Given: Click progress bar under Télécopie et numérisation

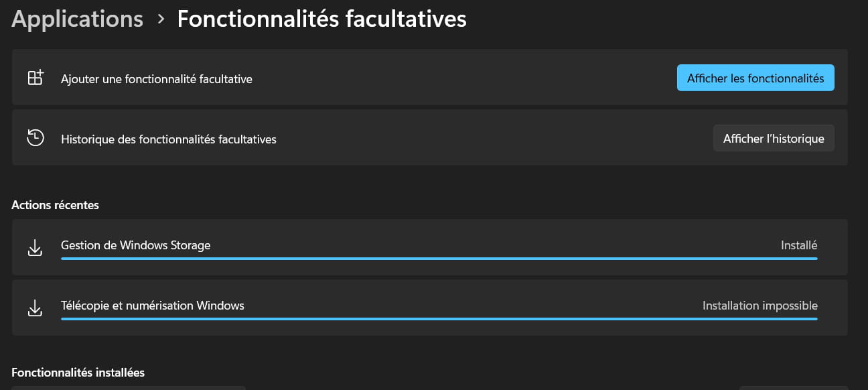Looking at the screenshot, I should 439,318.
